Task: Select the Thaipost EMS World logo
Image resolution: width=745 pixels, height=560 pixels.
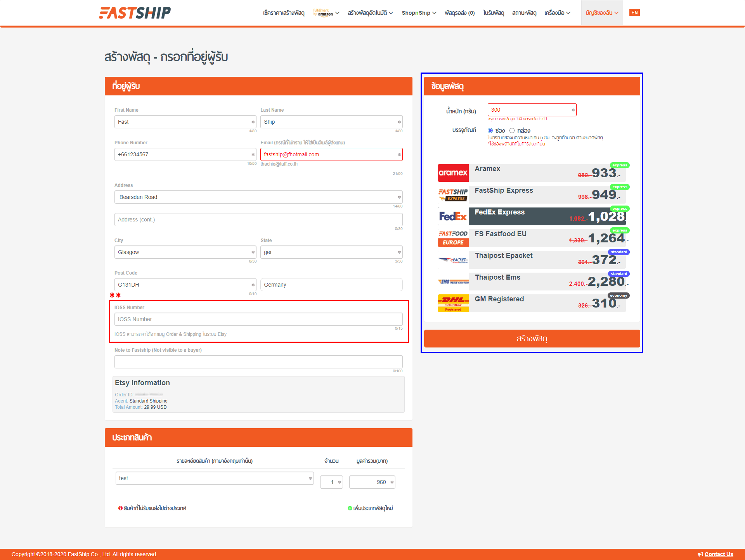Action: [453, 282]
